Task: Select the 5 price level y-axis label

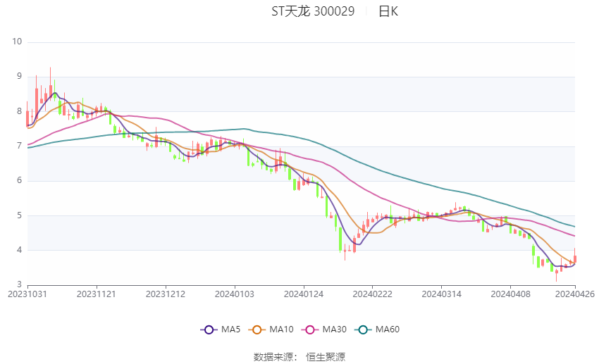Action: pyautogui.click(x=20, y=215)
